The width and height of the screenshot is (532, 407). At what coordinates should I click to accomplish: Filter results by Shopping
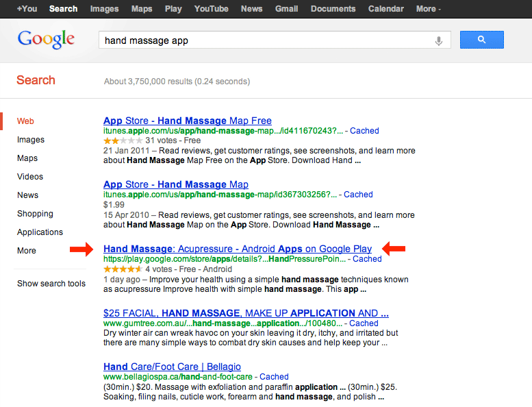coord(35,214)
